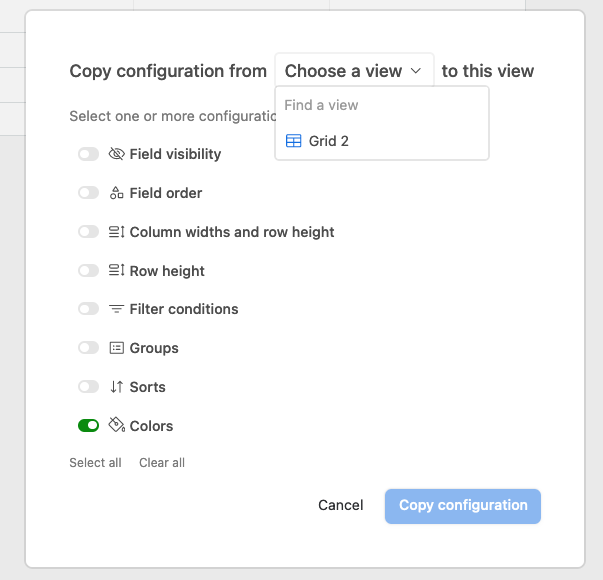Viewport: 603px width, 580px height.
Task: Click the Select all link
Action: 95,462
